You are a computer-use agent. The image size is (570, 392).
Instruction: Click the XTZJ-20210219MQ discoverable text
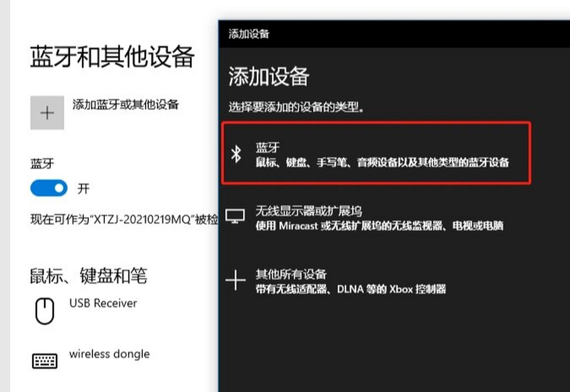point(124,219)
